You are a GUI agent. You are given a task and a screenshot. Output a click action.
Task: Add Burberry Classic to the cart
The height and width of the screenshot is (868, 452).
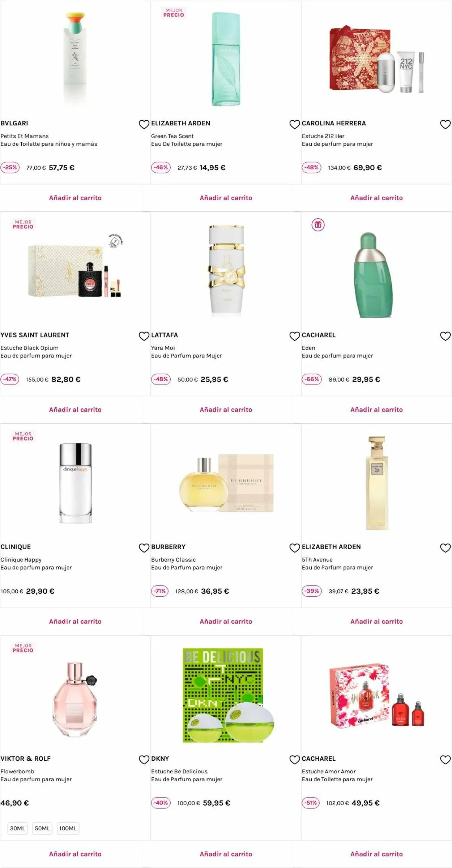[x=226, y=621]
